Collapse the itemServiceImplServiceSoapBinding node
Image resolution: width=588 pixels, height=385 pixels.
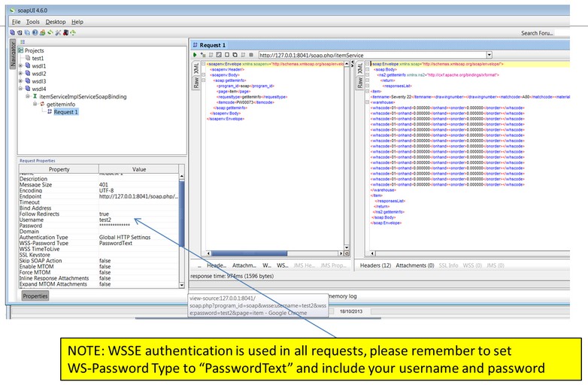(27, 97)
